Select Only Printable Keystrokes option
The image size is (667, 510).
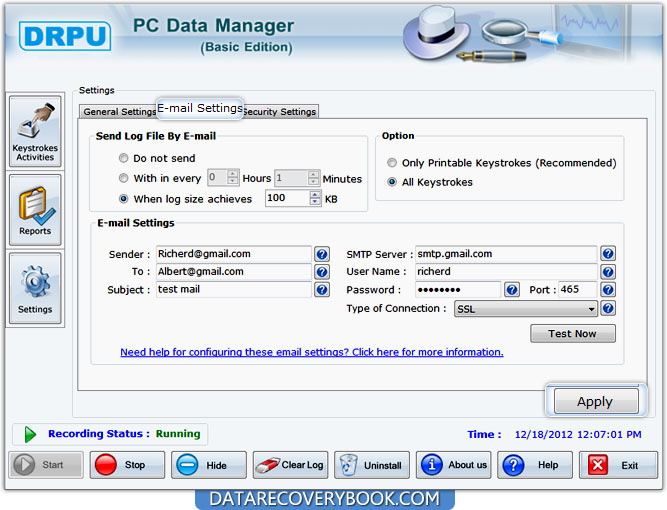pyautogui.click(x=392, y=162)
